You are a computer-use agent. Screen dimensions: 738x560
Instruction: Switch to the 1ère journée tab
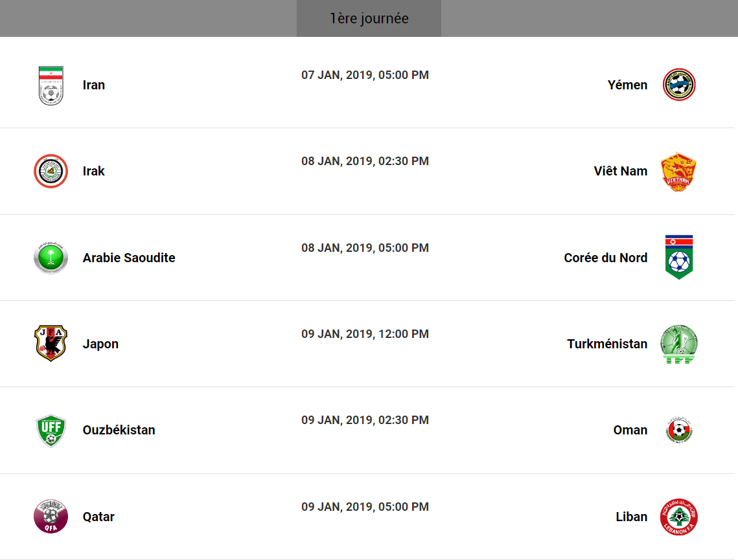pos(369,18)
